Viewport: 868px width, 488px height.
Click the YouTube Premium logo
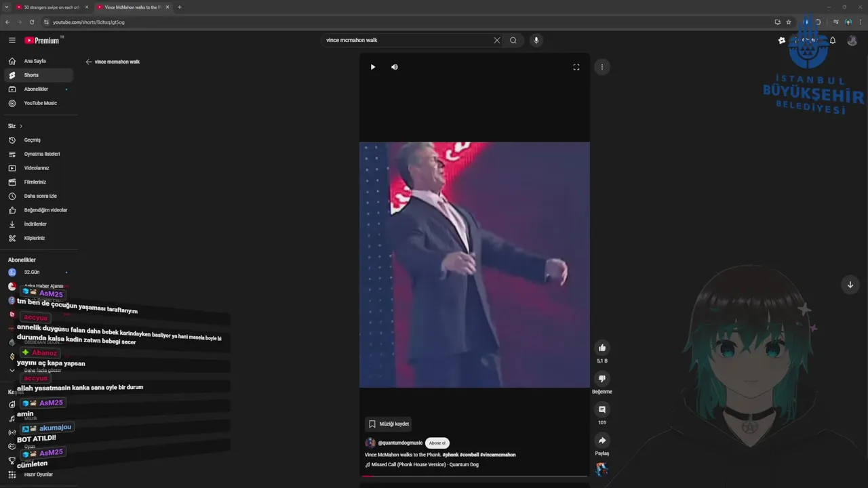(x=42, y=40)
